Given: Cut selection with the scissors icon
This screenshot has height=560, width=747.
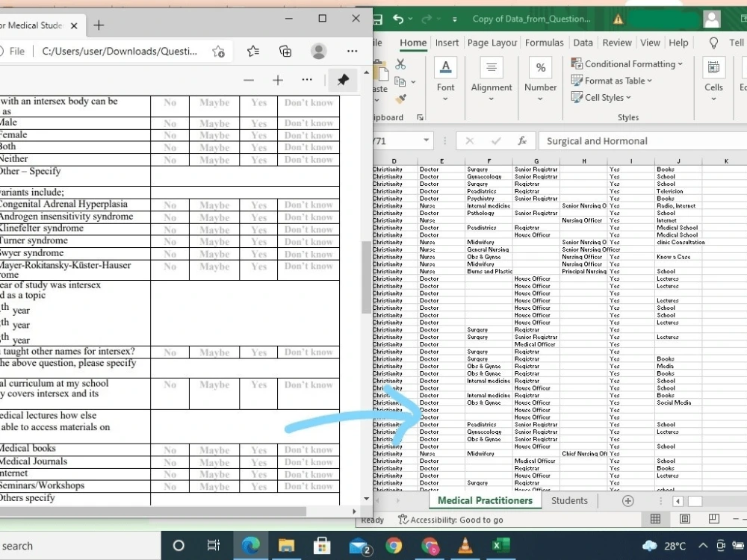Looking at the screenshot, I should tap(400, 64).
